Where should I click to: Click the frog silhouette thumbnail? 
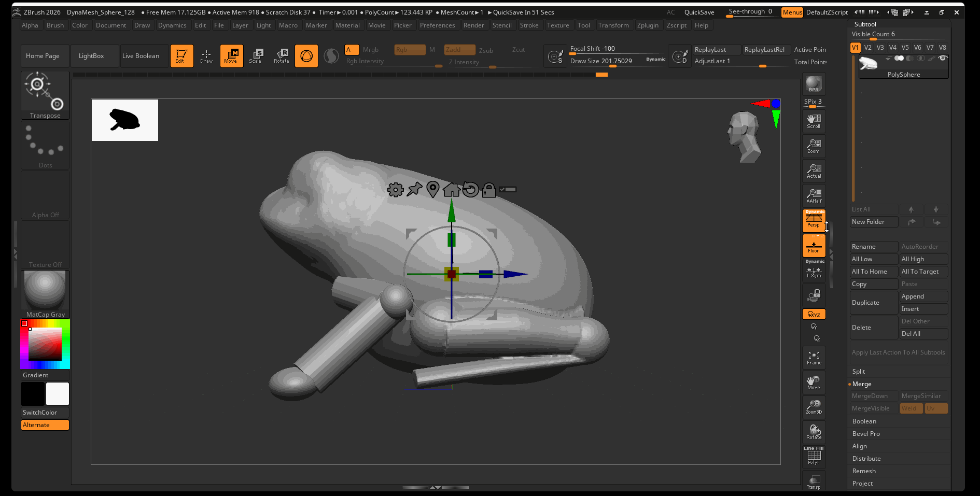pyautogui.click(x=125, y=120)
